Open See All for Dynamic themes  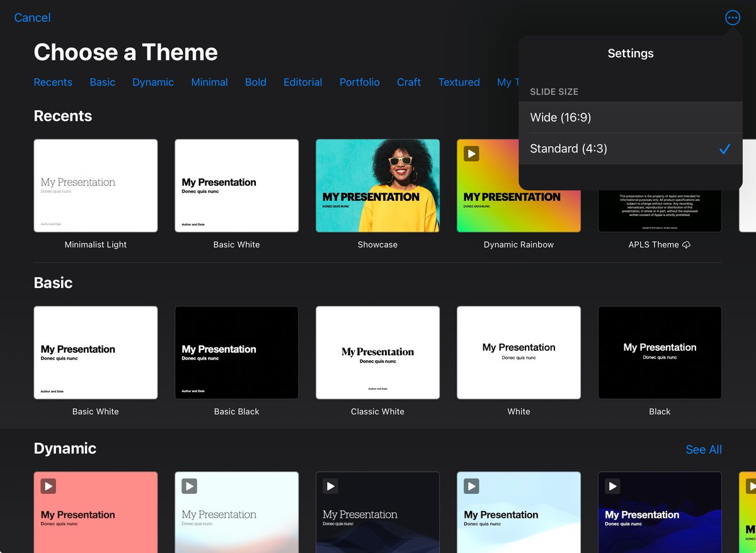click(x=704, y=450)
